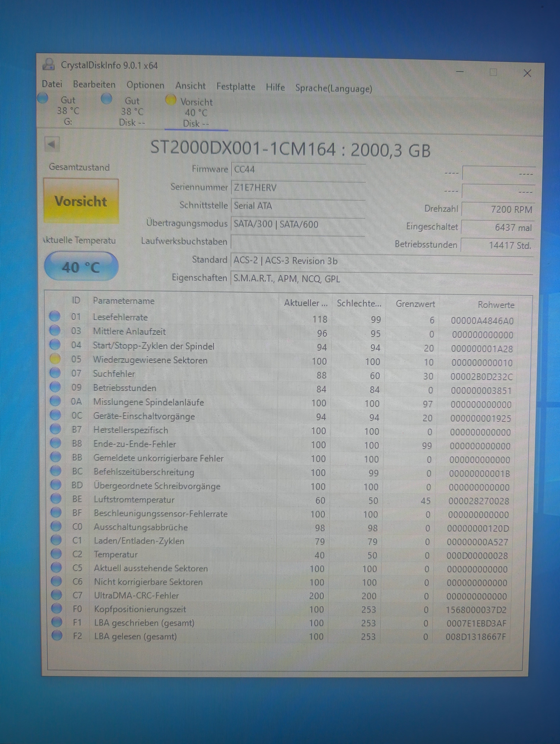
Task: Click status dot of UltraDMA-CRC-Fehler row
Action: click(57, 595)
